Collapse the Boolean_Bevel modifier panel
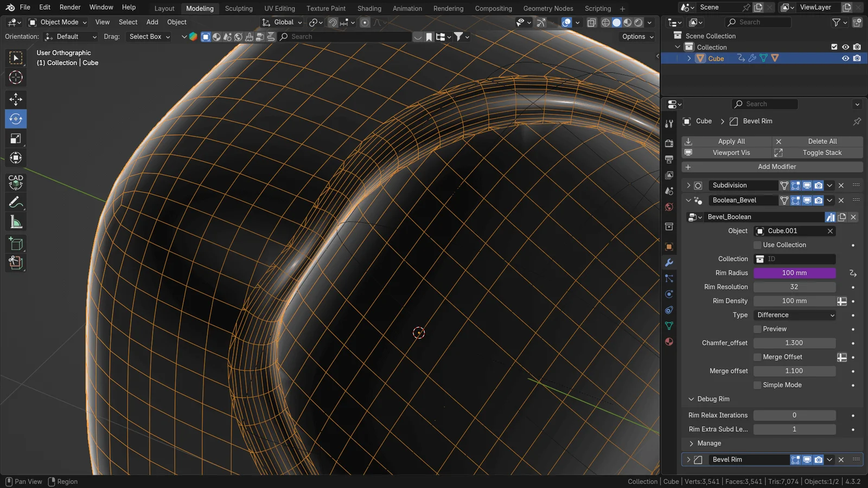 [x=688, y=200]
